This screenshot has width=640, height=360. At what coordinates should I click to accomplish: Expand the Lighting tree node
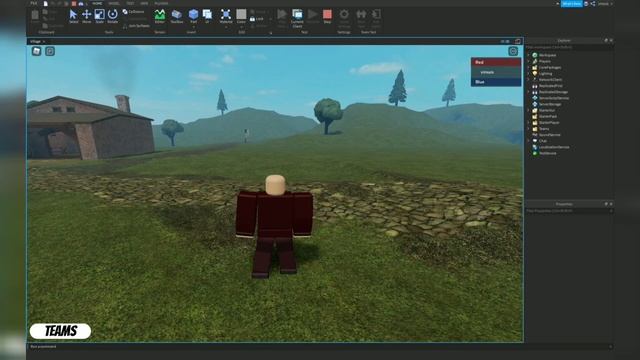click(529, 73)
